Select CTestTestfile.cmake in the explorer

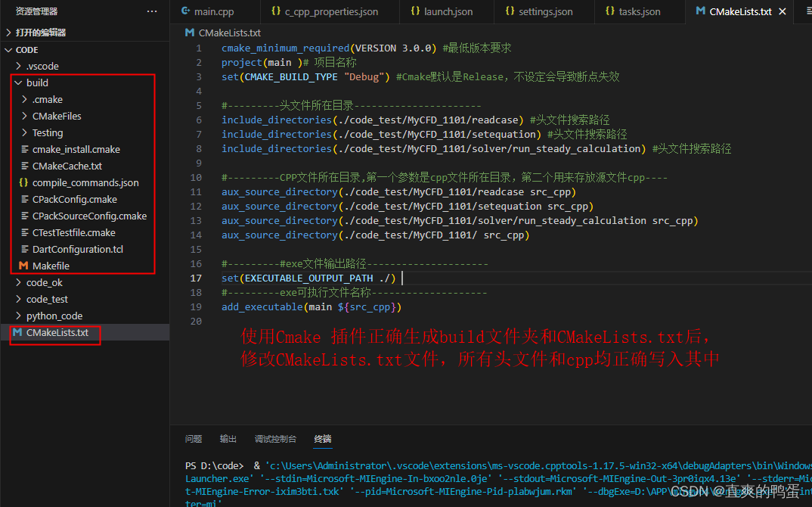(x=74, y=232)
